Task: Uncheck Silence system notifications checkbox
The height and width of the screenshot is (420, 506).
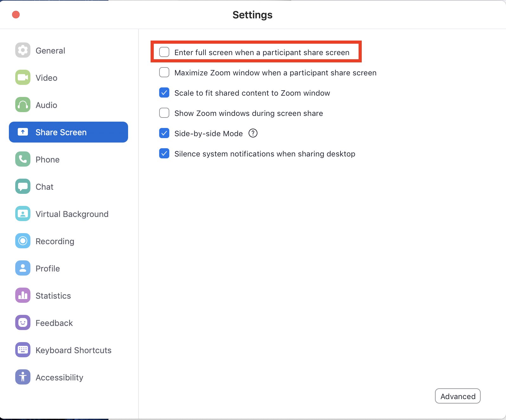Action: [x=164, y=153]
